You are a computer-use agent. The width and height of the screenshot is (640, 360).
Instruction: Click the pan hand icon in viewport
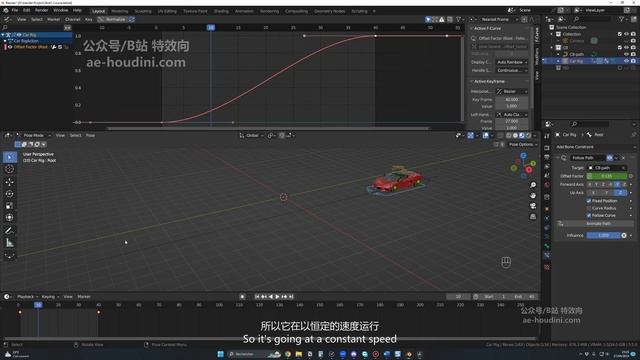click(x=533, y=196)
